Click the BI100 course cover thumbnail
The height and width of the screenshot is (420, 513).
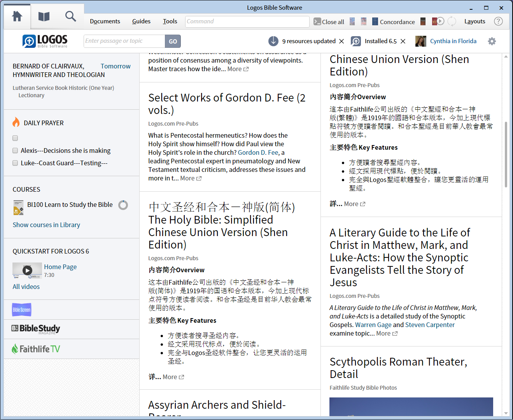point(18,208)
